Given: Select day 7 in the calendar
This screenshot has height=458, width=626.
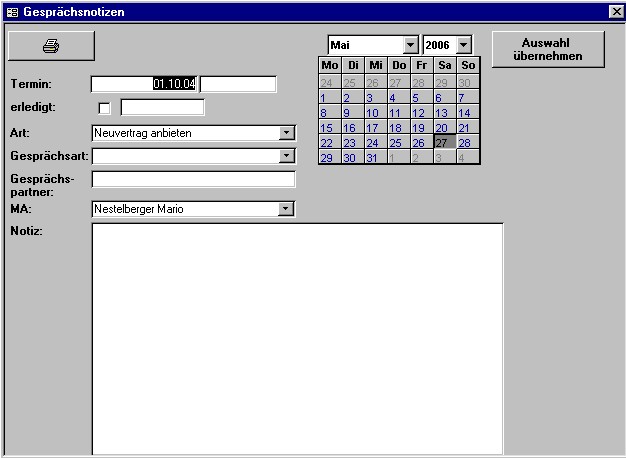Looking at the screenshot, I should click(x=466, y=98).
